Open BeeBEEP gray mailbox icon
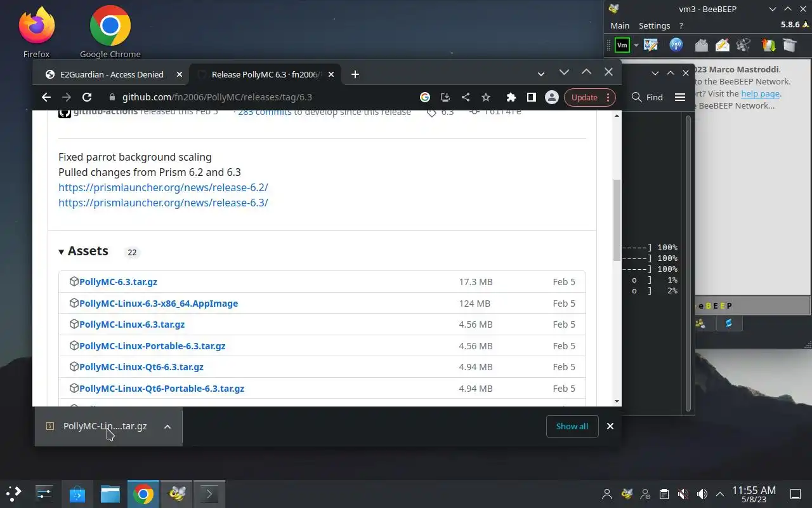Image resolution: width=812 pixels, height=508 pixels. [701, 45]
